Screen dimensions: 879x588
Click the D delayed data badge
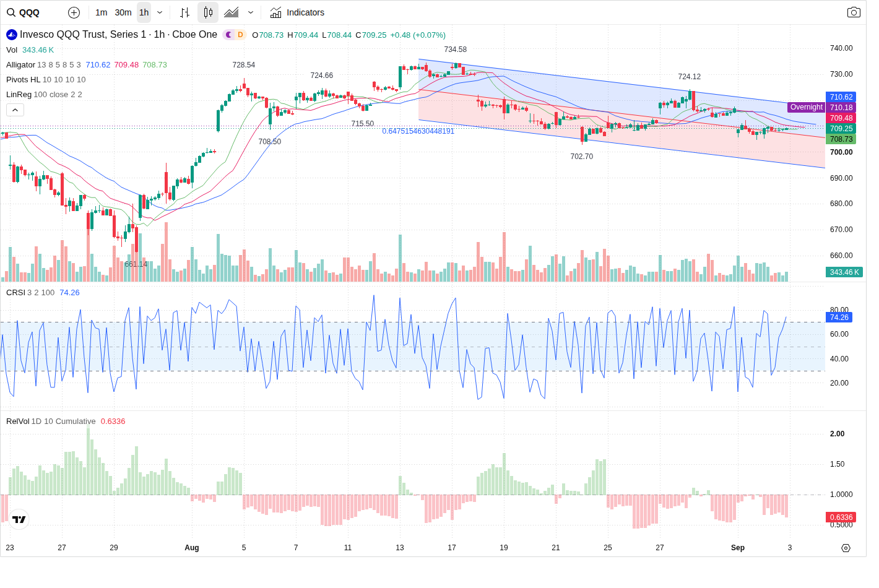point(241,35)
